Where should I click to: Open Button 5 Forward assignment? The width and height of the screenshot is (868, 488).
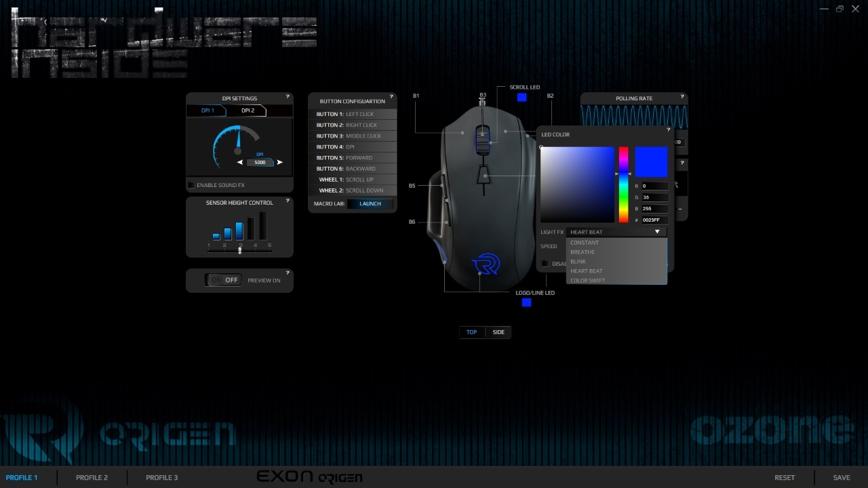(353, 158)
